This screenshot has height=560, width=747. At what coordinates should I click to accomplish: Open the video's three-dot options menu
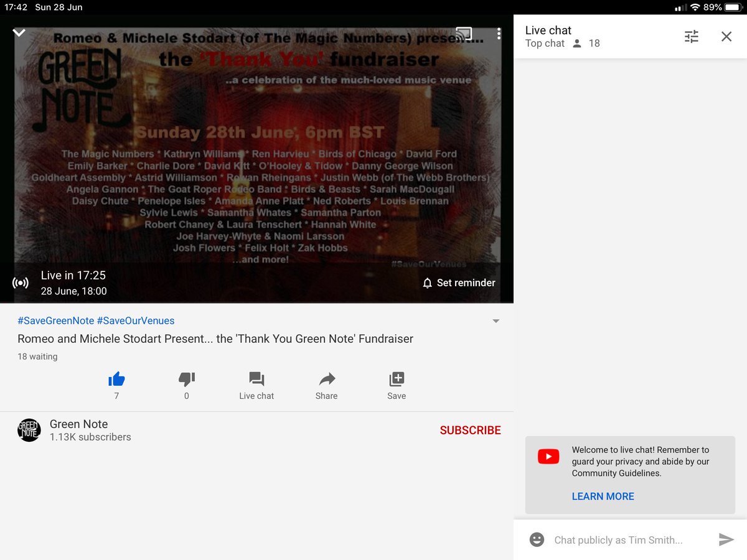pos(499,34)
